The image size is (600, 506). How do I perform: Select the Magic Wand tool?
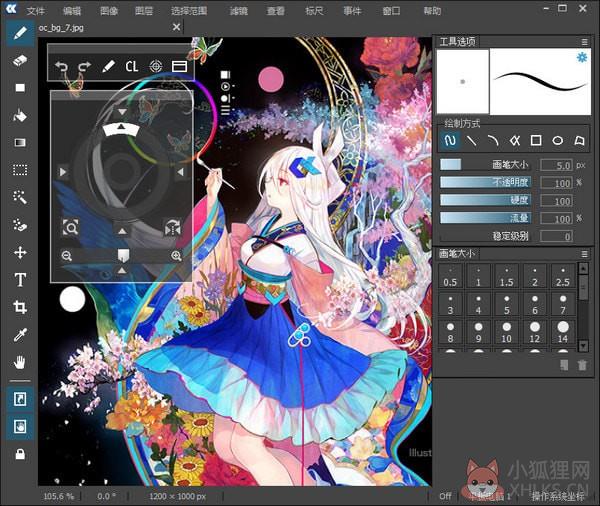pos(20,198)
